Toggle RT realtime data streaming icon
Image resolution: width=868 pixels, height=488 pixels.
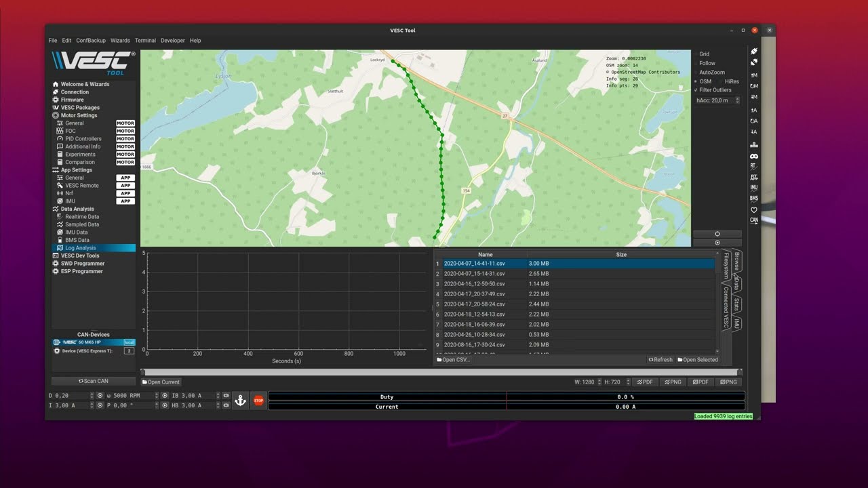[753, 166]
